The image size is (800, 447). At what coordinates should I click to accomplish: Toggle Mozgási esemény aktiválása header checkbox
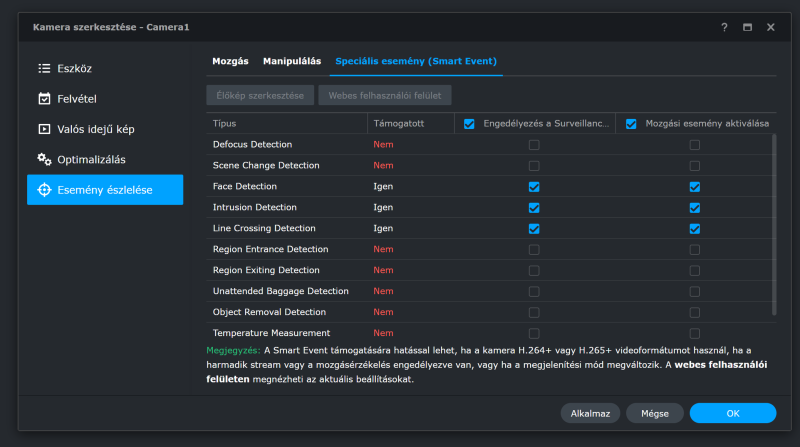[x=631, y=123]
